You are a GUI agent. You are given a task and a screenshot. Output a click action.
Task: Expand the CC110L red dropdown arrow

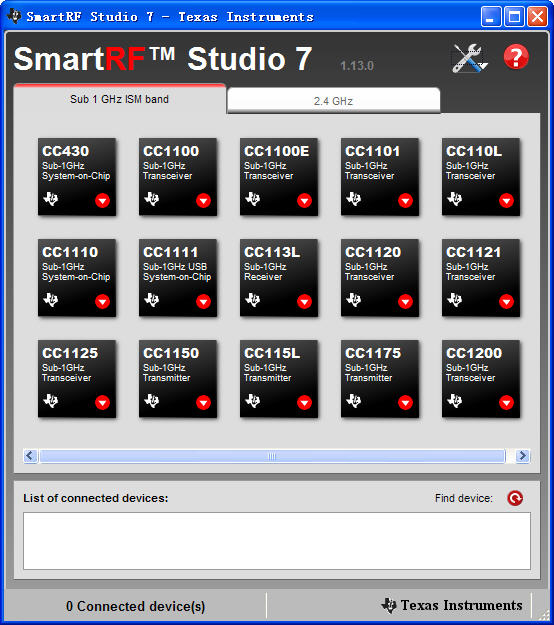[507, 200]
